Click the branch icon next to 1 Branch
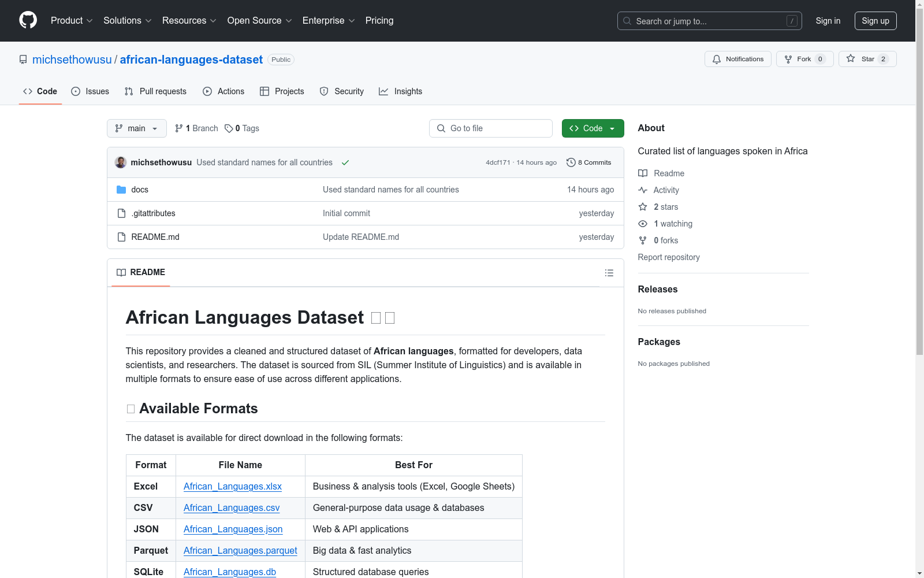Image resolution: width=924 pixels, height=578 pixels. point(179,128)
